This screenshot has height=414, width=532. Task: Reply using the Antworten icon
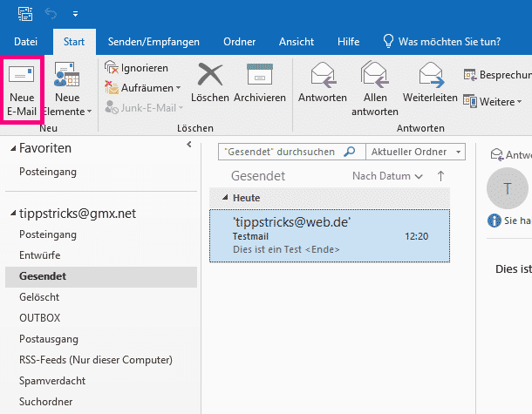(322, 76)
